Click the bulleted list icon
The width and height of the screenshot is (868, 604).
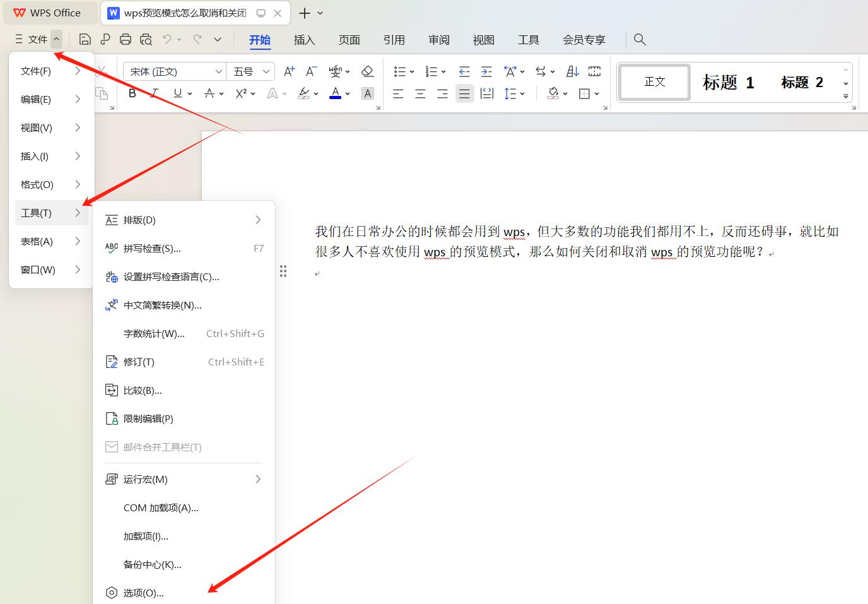(399, 71)
